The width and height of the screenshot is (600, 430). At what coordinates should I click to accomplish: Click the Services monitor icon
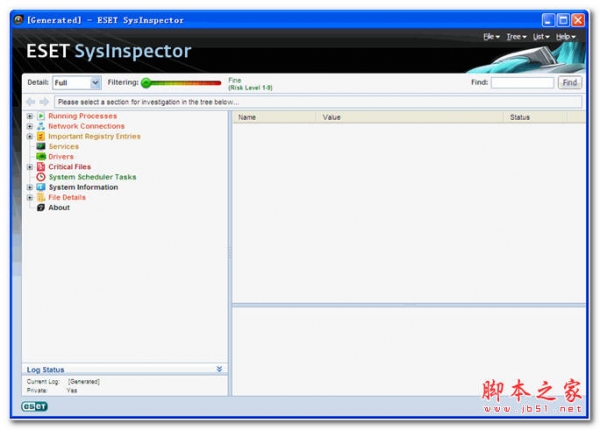[41, 147]
